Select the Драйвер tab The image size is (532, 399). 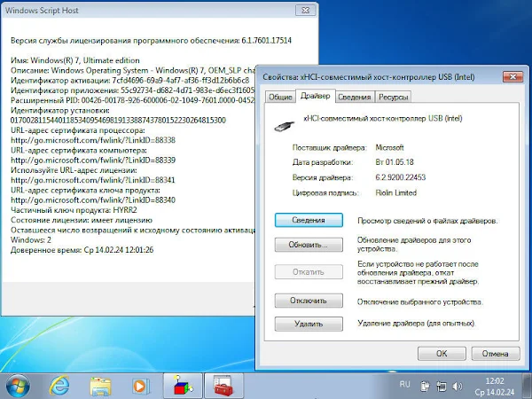pos(315,96)
